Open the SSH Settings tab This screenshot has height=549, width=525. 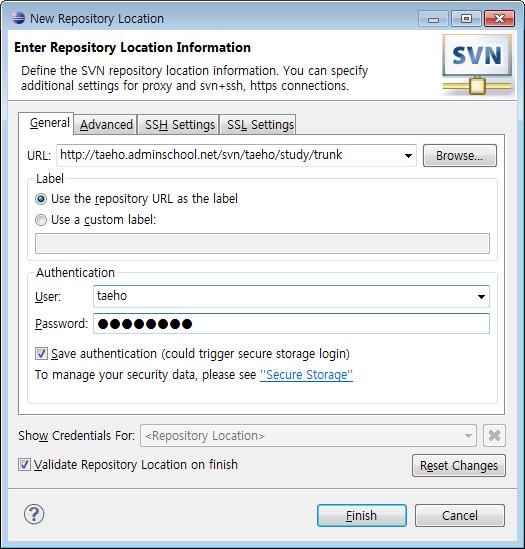(179, 125)
